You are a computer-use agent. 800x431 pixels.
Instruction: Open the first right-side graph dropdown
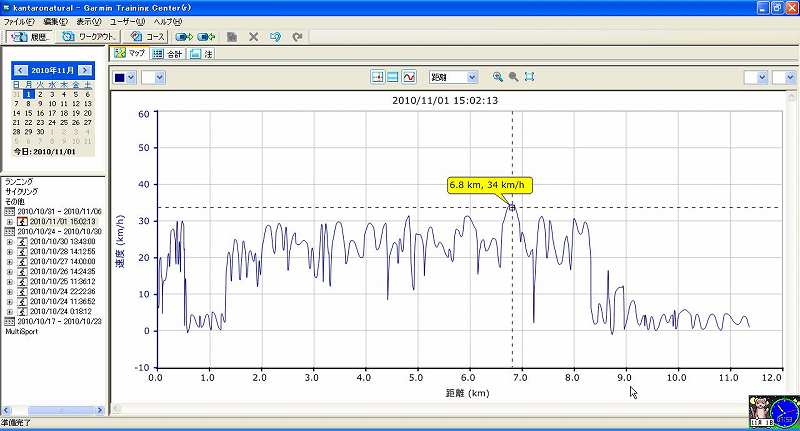click(x=756, y=78)
